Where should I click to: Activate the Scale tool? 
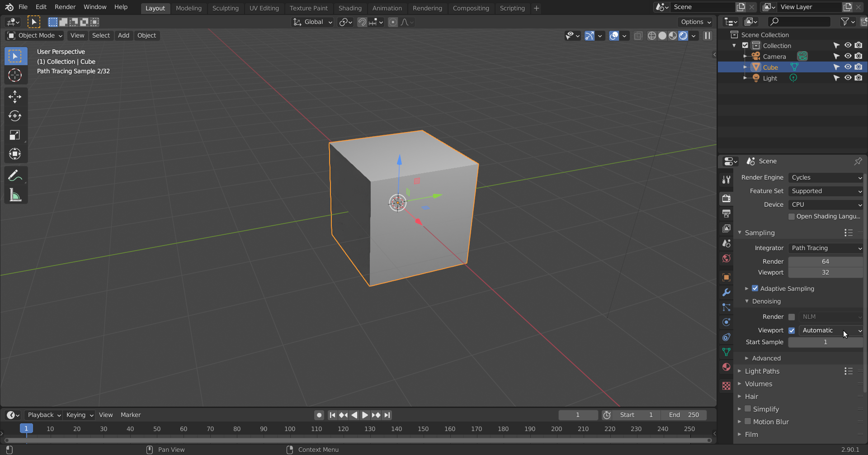(15, 135)
